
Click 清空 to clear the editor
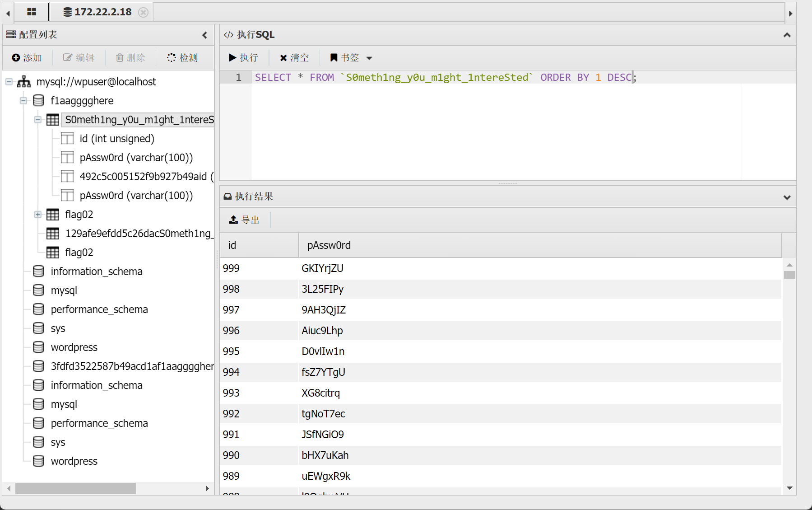(294, 58)
